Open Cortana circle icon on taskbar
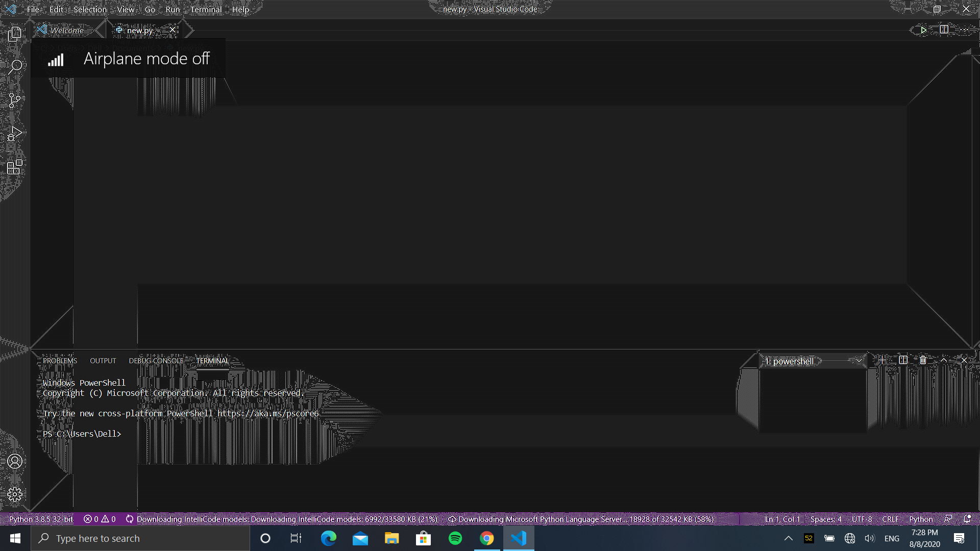 (265, 538)
